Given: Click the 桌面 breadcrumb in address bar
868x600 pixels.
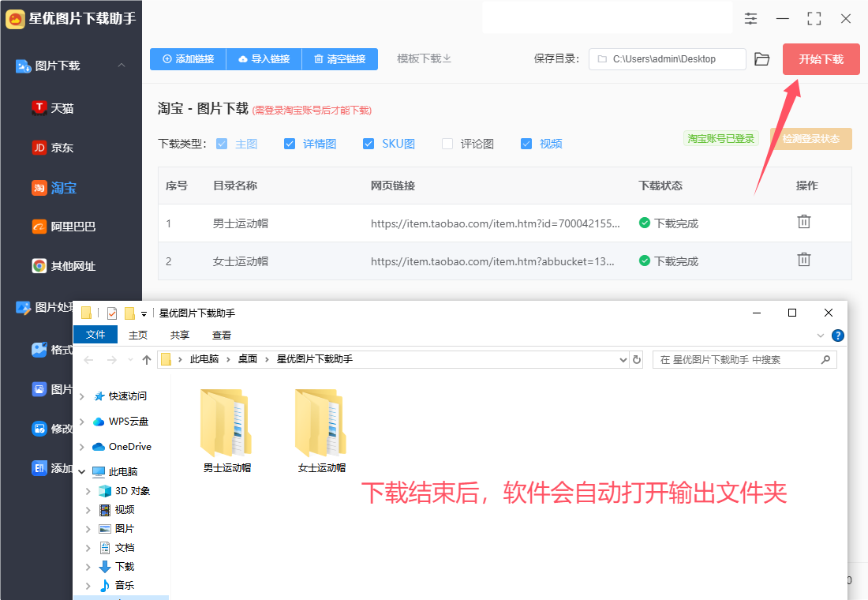Looking at the screenshot, I should tap(248, 359).
